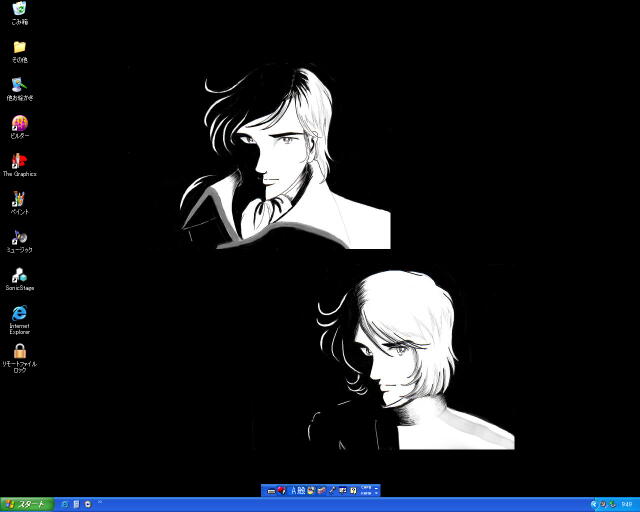The width and height of the screenshot is (640, 512).
Task: Launch Windows Media Player from Quick Launch
Action: 88,505
